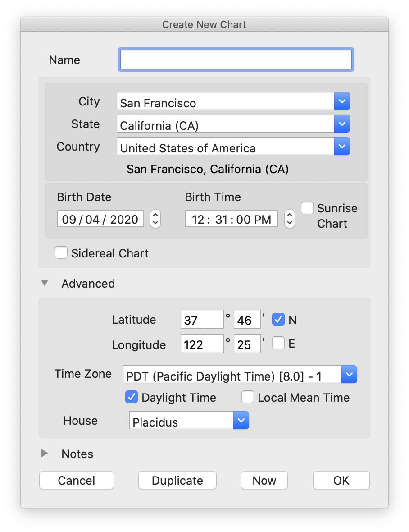Viewport: 409px width, 532px height.
Task: Open the Country dropdown list
Action: point(342,146)
